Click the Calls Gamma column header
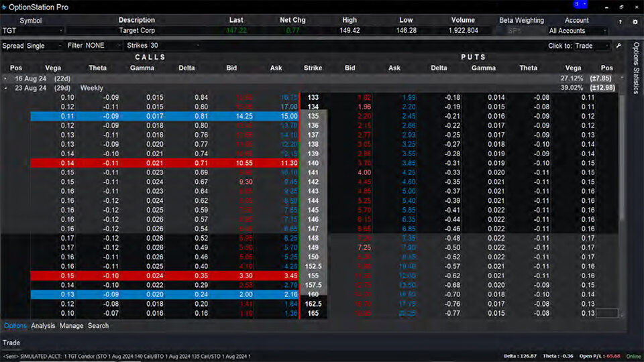The width and height of the screenshot is (644, 362). click(142, 68)
